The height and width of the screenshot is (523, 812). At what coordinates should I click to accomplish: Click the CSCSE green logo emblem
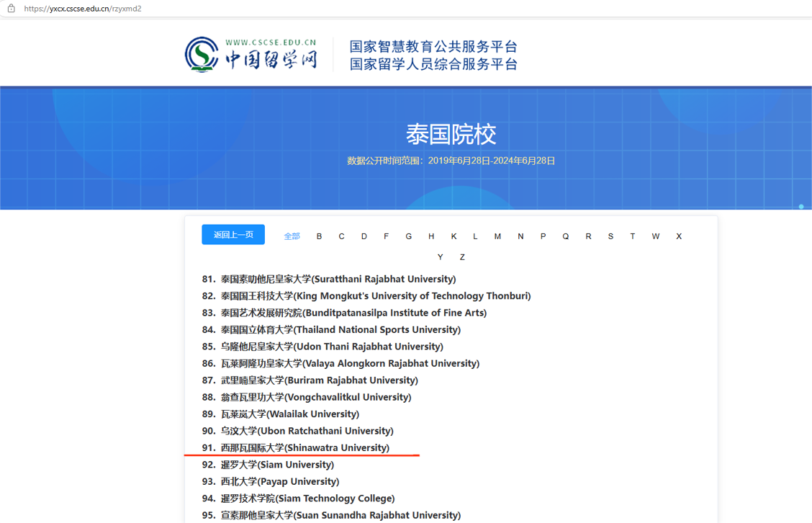202,55
